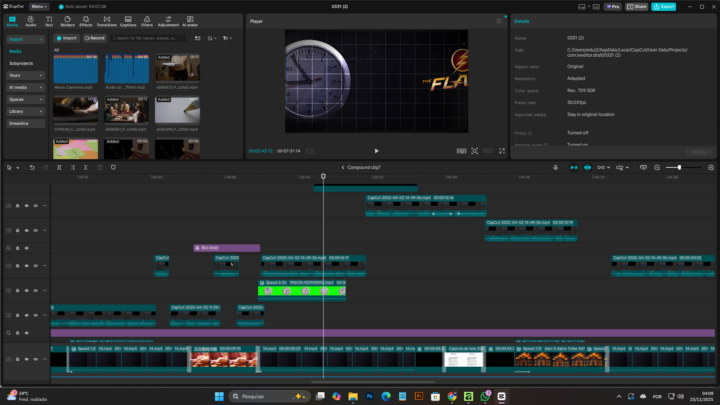720x405 pixels.
Task: Click the Import button in media panel
Action: (66, 38)
